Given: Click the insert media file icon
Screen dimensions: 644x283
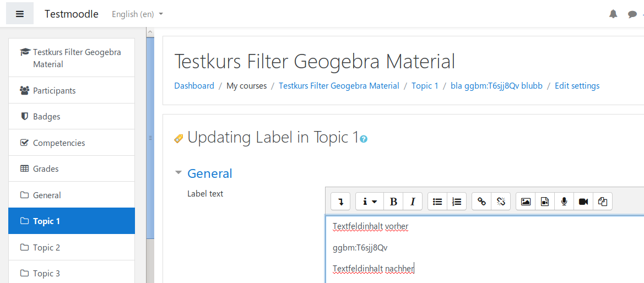Looking at the screenshot, I should (545, 202).
